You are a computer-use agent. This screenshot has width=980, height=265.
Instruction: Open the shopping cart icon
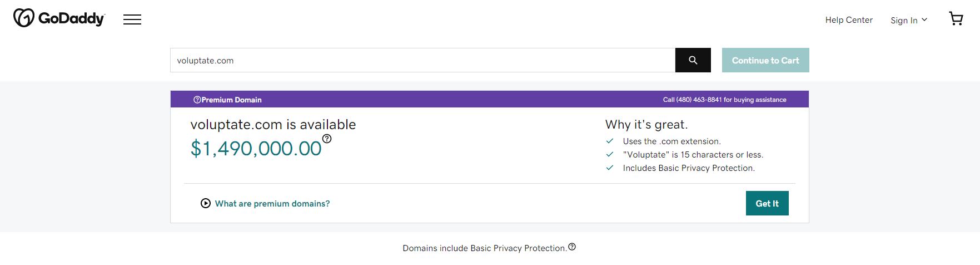click(x=956, y=19)
